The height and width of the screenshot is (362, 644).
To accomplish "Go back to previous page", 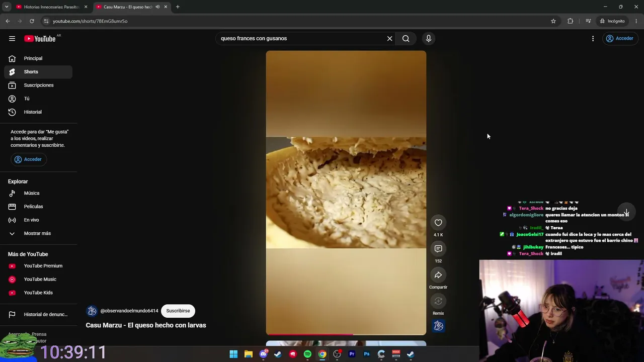I will pos(8,21).
